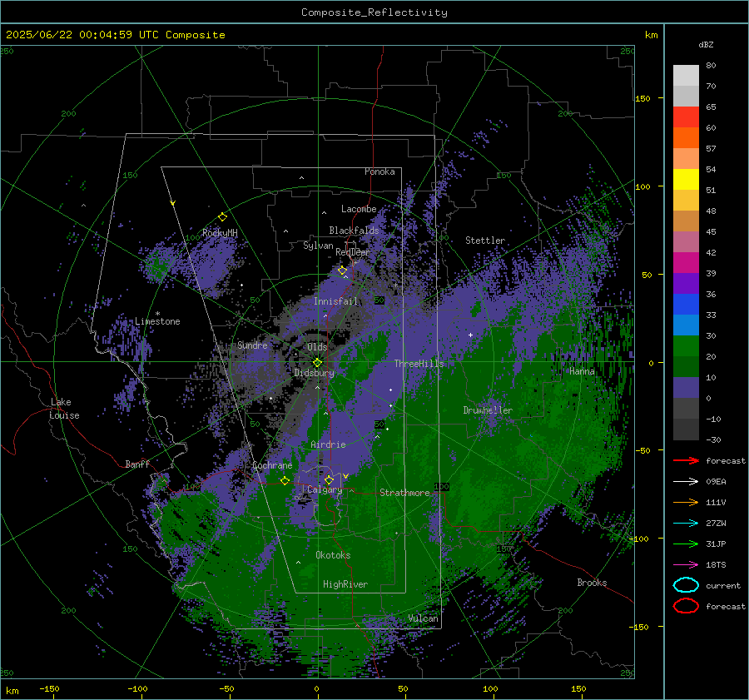Click the Innisfail city label
This screenshot has width=749, height=700.
pyautogui.click(x=335, y=301)
